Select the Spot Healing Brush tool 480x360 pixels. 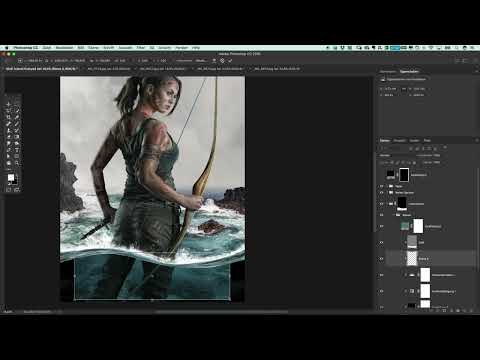tap(9, 124)
